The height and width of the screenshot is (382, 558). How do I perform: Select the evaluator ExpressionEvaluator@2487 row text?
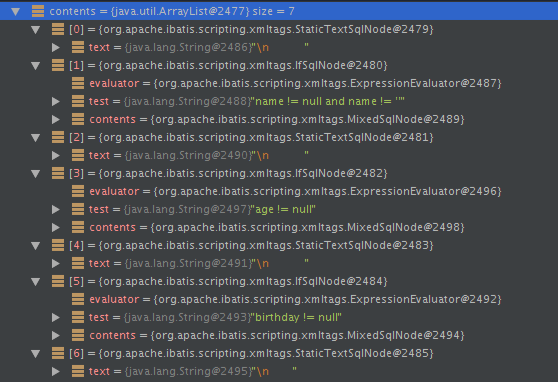point(295,83)
